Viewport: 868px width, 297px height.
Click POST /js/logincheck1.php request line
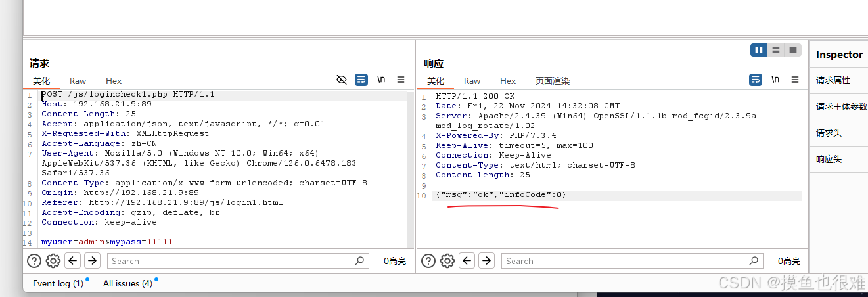(128, 94)
